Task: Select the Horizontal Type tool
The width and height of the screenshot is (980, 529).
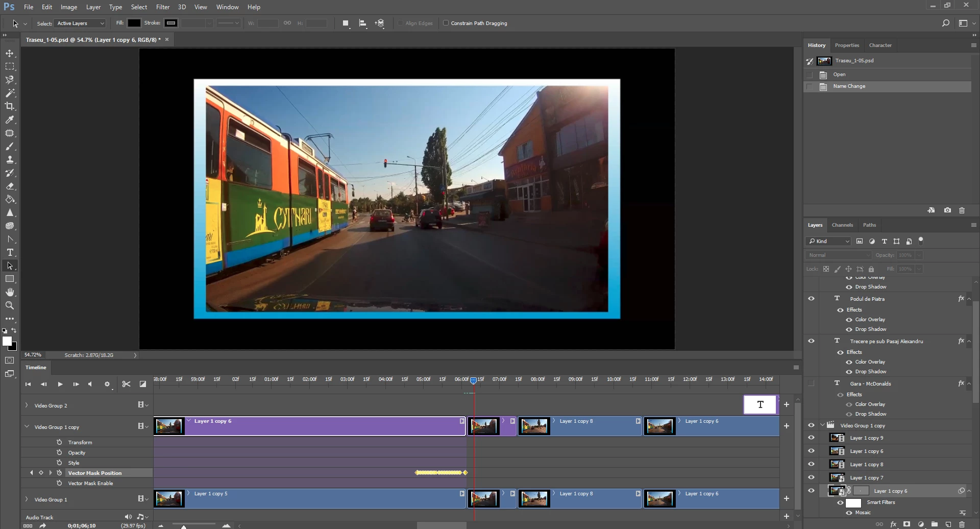Action: pyautogui.click(x=10, y=252)
